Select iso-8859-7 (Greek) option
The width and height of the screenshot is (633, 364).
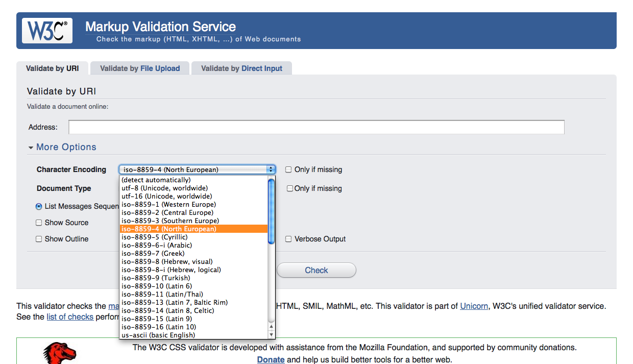pos(193,253)
